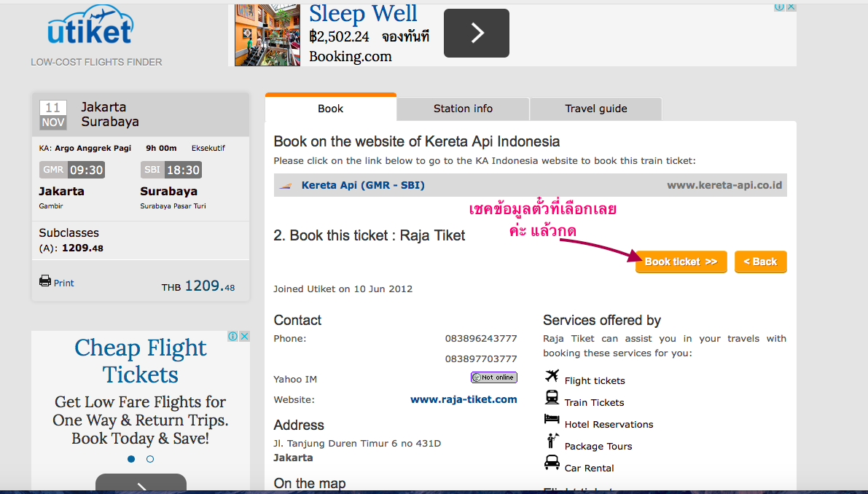Click the tour guide icon beside Package Tours
The height and width of the screenshot is (494, 868).
tap(552, 440)
